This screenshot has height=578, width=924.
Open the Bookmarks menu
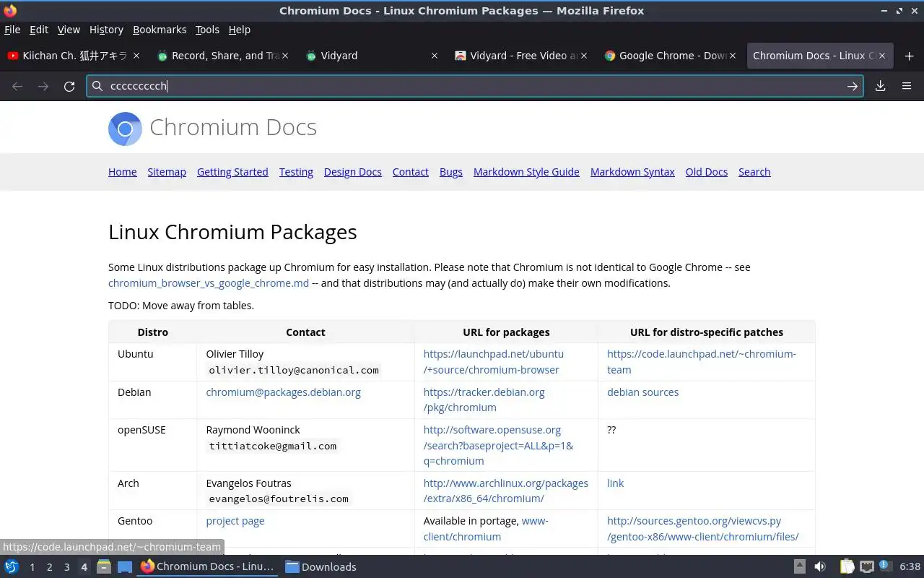tap(160, 30)
